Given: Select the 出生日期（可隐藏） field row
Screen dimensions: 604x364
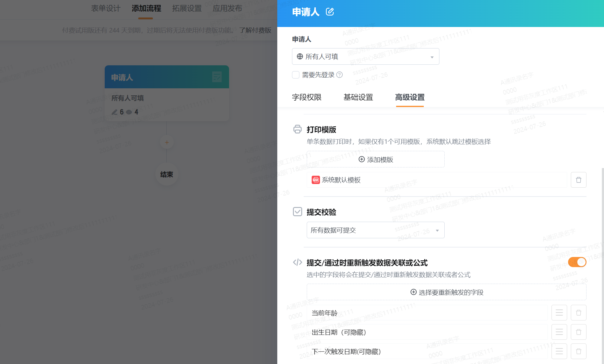Looking at the screenshot, I should click(427, 332).
